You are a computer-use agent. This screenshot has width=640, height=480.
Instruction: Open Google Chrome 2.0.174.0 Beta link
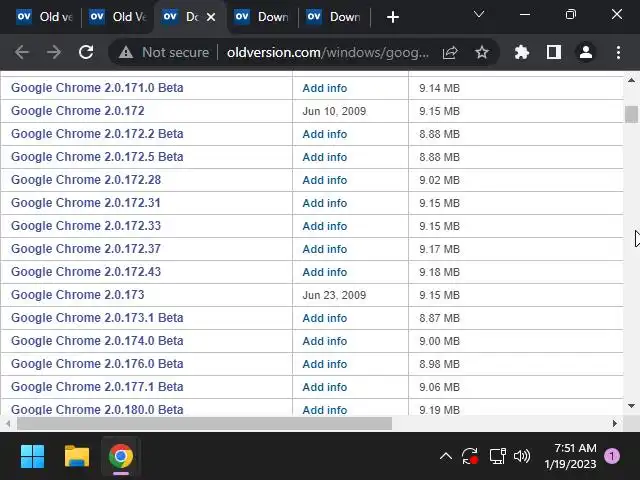(97, 340)
